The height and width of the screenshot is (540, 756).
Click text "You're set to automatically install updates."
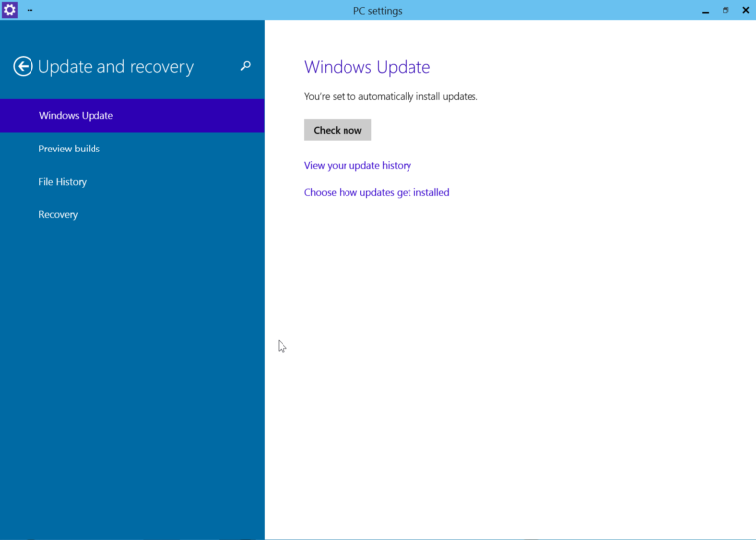[x=391, y=96]
